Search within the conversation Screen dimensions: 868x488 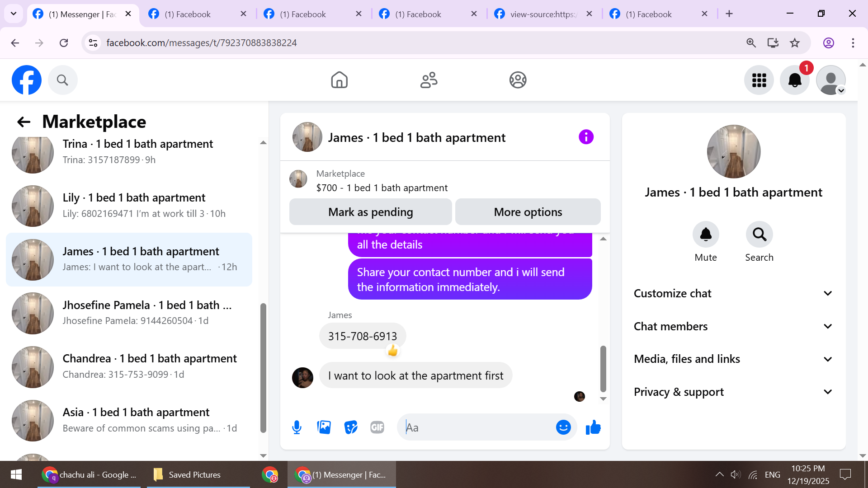[x=759, y=235]
